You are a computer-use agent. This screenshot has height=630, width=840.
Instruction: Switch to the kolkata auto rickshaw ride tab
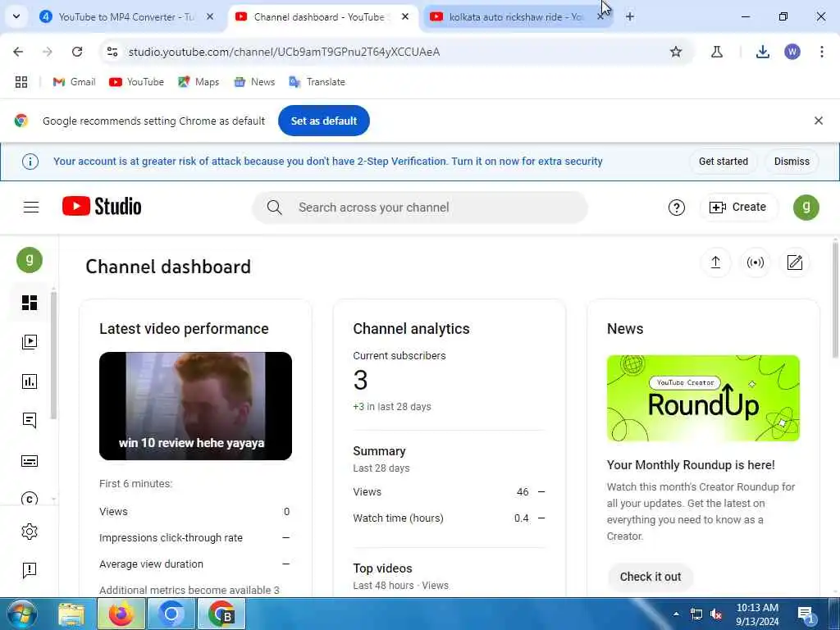[515, 17]
